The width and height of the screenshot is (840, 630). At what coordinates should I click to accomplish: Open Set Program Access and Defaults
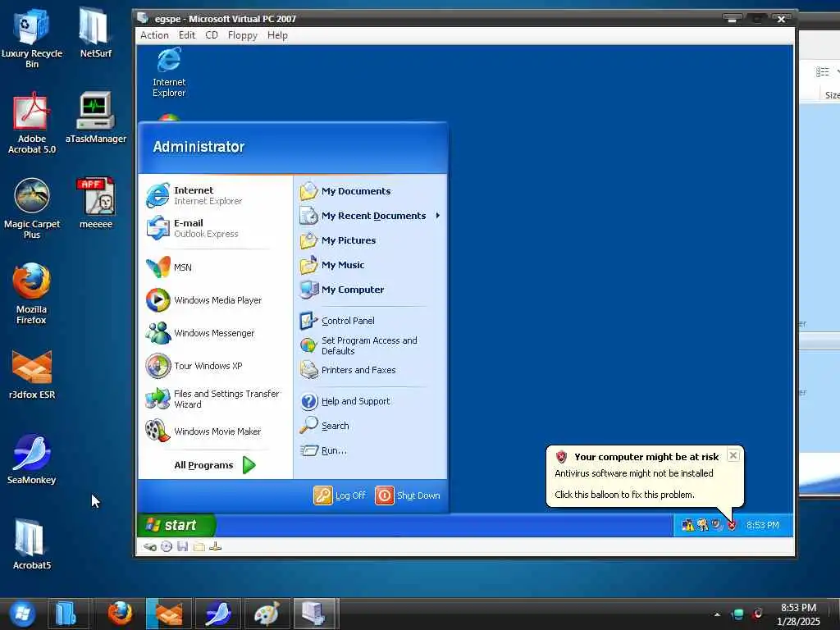[x=370, y=345]
